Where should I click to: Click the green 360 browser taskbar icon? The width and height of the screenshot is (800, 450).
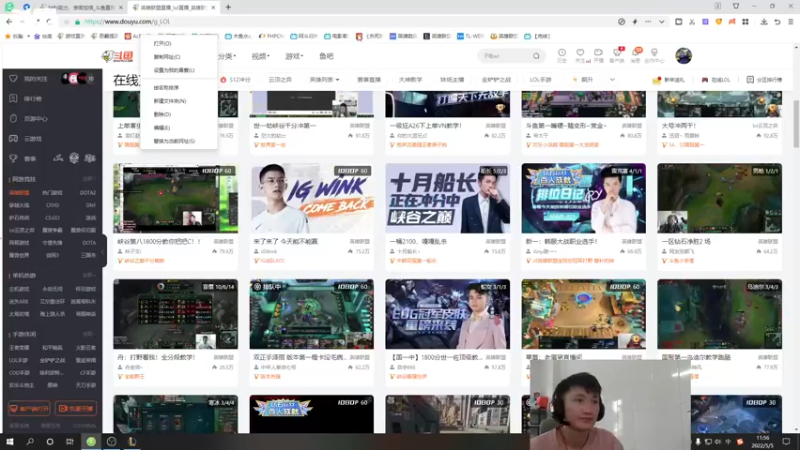pos(91,441)
